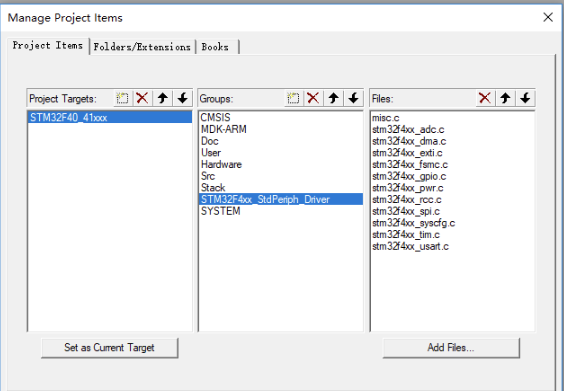Select the MDK-ARM group
Viewport: 564px width, 391px height.
click(x=281, y=129)
